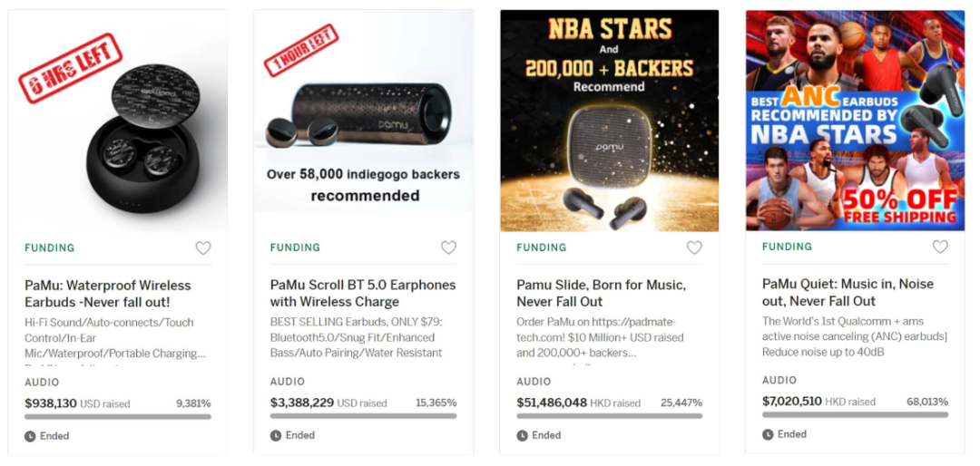The height and width of the screenshot is (466, 980).
Task: Click Ended clock icon on PaMu Scroll card
Action: click(x=276, y=435)
